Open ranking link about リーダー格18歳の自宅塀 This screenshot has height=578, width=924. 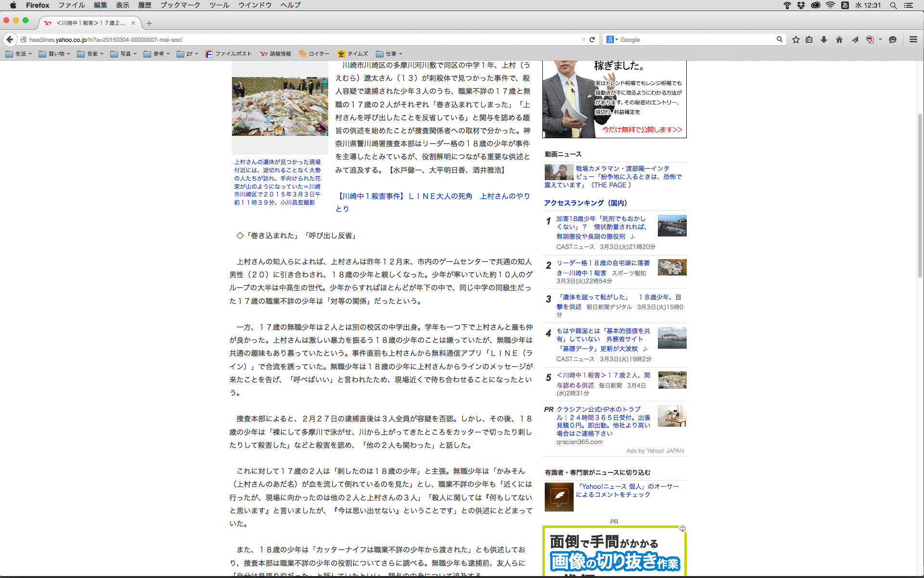[x=603, y=263]
